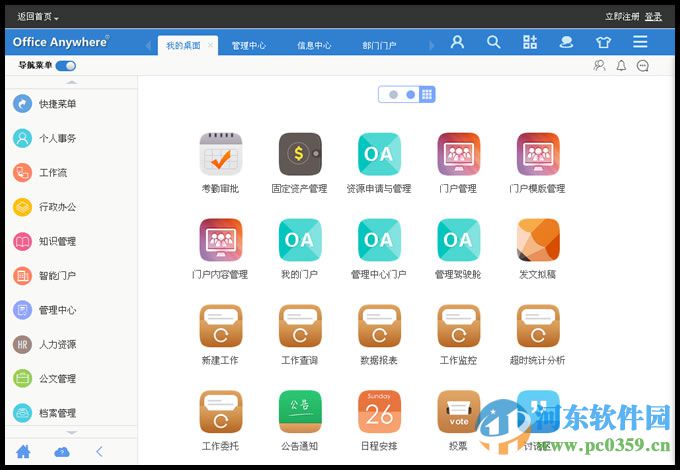Click the skin theme shirt icon
680x470 pixels.
[603, 42]
